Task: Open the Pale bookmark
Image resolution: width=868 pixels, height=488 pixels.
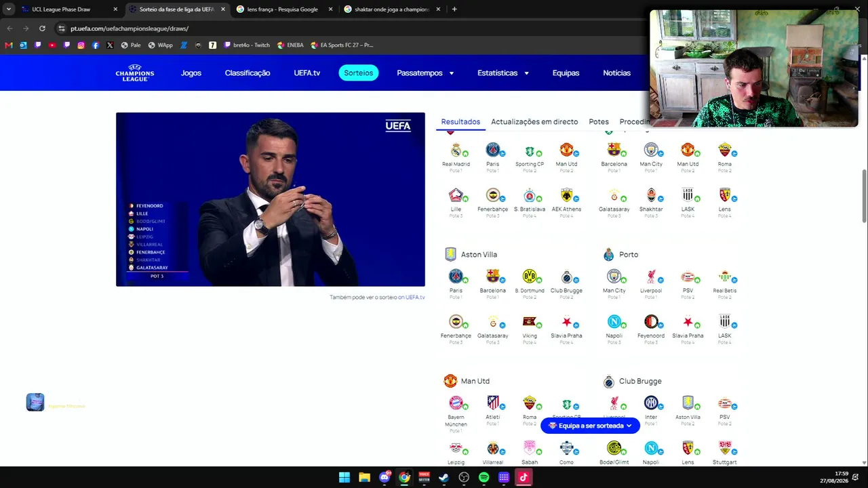Action: coord(131,45)
